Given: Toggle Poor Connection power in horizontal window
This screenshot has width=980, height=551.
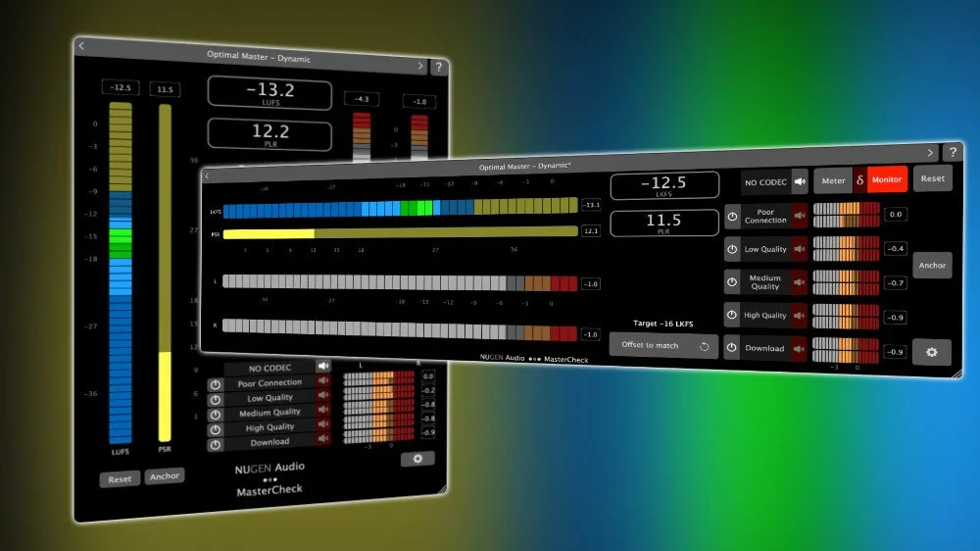Looking at the screenshot, I should [732, 217].
